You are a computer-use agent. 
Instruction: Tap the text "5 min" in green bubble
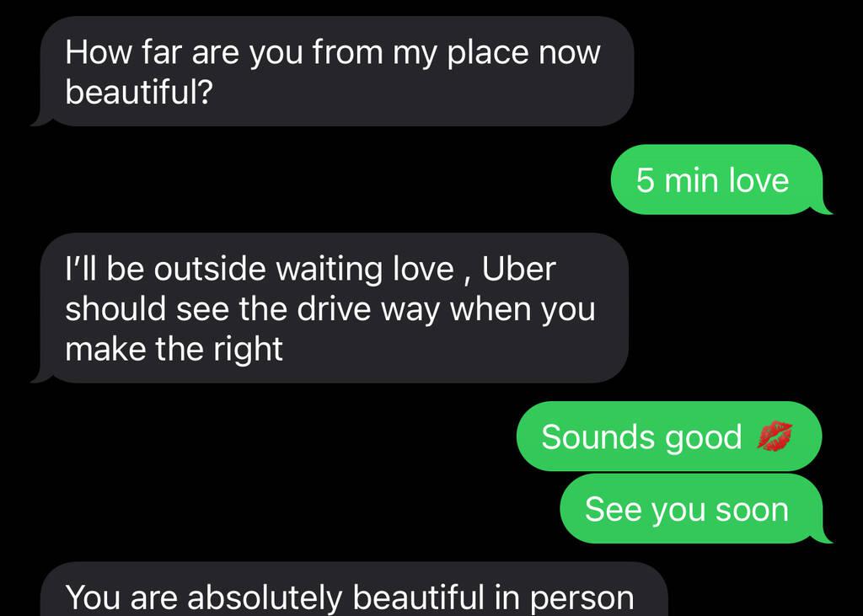coord(677,180)
